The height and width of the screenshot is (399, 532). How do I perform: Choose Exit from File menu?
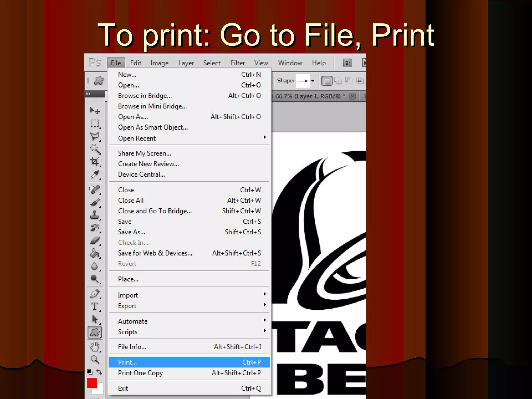click(189, 388)
